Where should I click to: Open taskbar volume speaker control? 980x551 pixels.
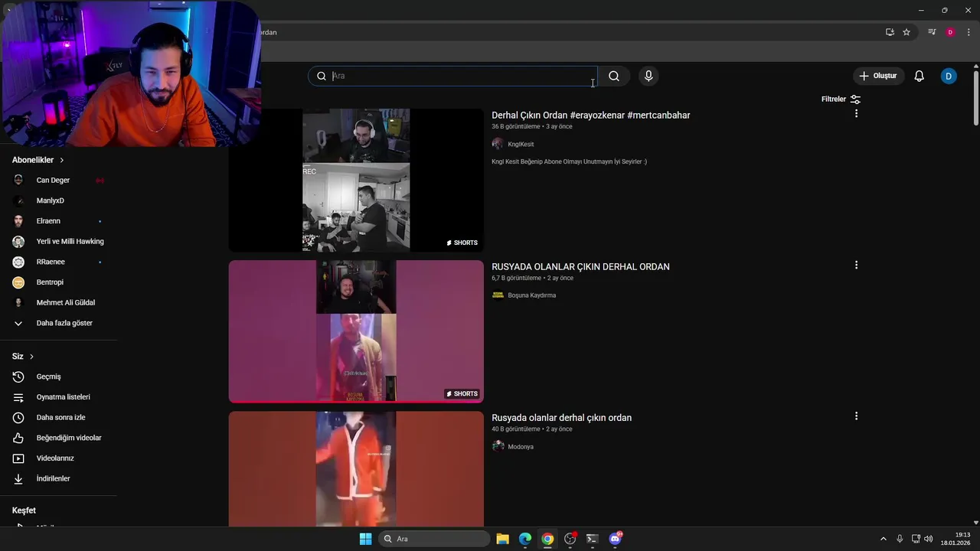(928, 539)
